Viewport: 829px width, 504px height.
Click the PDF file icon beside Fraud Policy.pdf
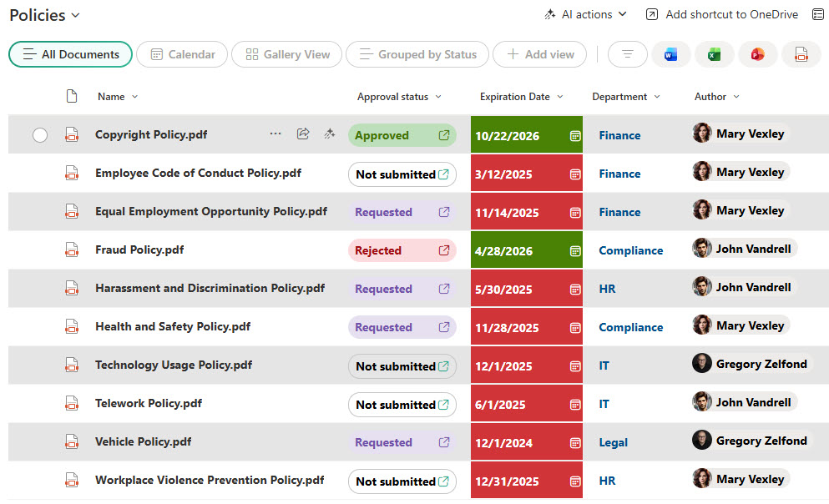point(71,249)
